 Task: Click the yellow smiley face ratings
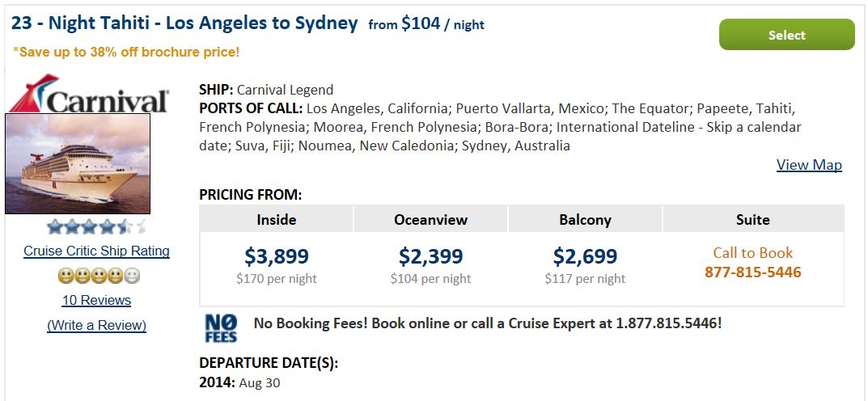click(99, 276)
